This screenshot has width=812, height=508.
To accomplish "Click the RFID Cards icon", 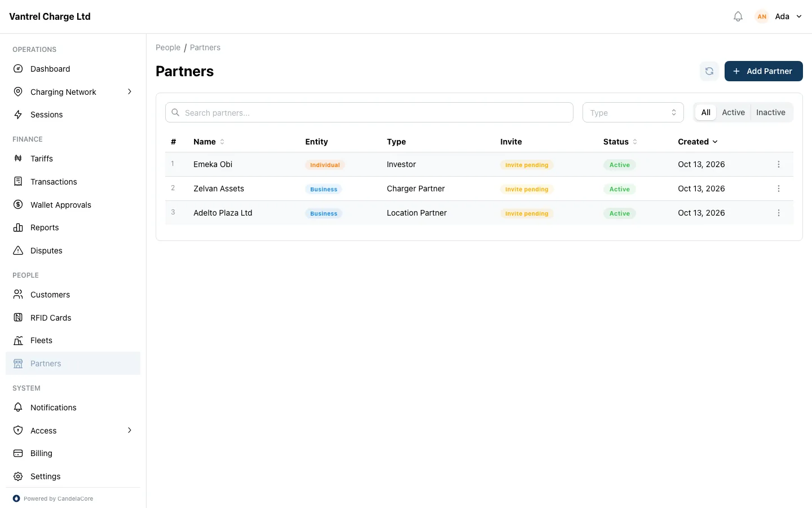I will click(18, 318).
